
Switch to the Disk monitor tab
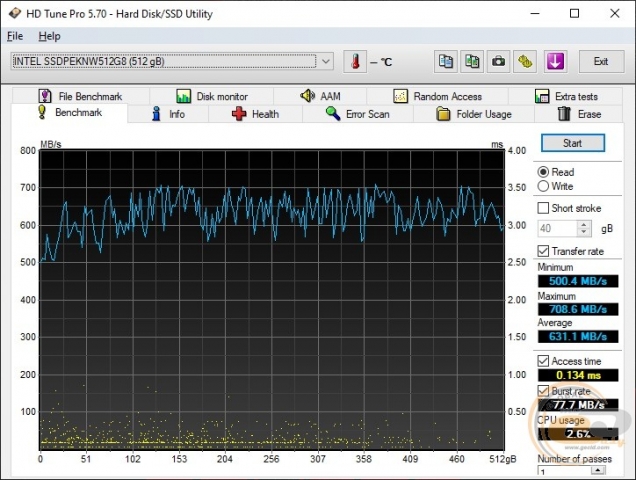click(x=212, y=97)
